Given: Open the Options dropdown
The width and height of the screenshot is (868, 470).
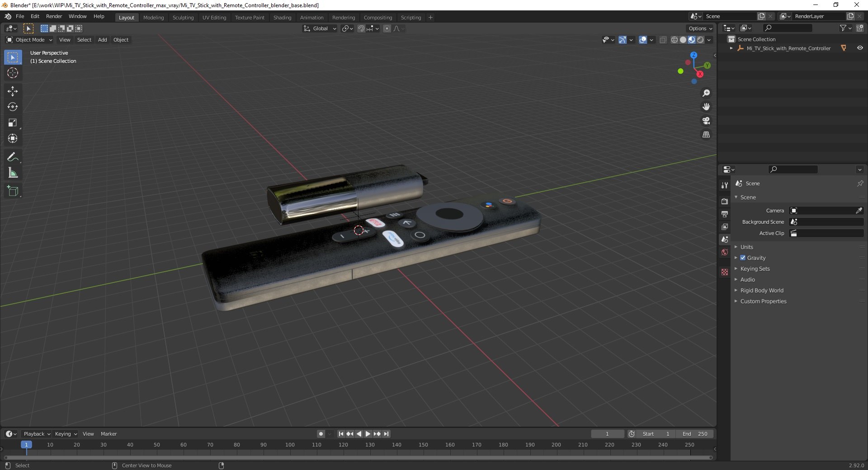Looking at the screenshot, I should tap(700, 28).
